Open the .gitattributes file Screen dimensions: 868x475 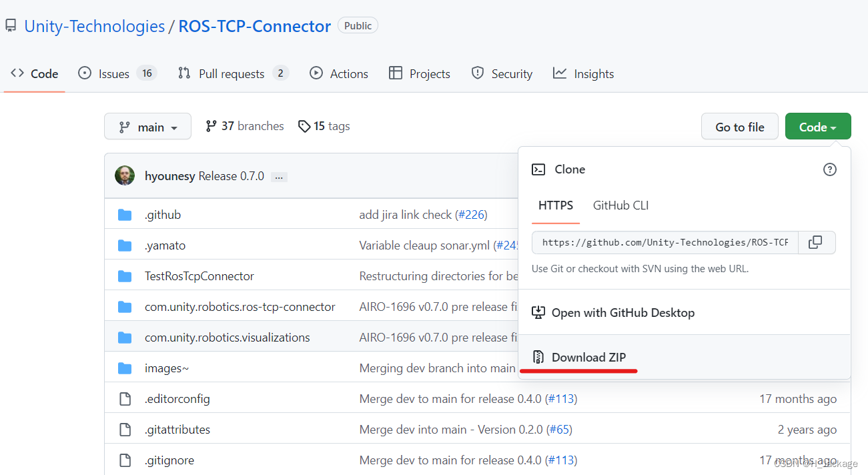pos(177,430)
